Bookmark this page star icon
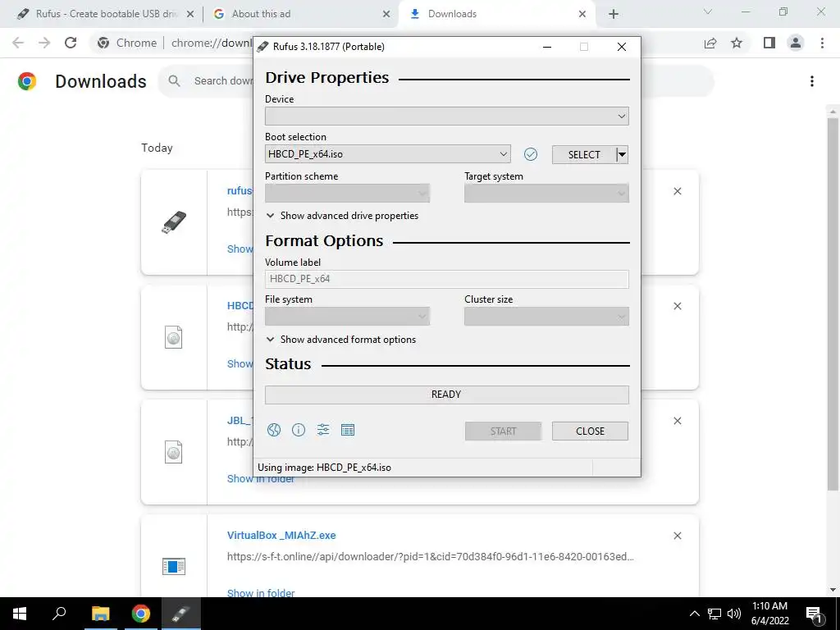 coord(737,43)
